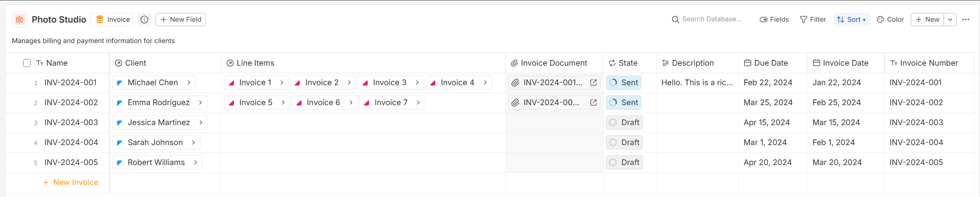The image size is (980, 197).
Task: Open the three-dots more options menu
Action: (965, 20)
